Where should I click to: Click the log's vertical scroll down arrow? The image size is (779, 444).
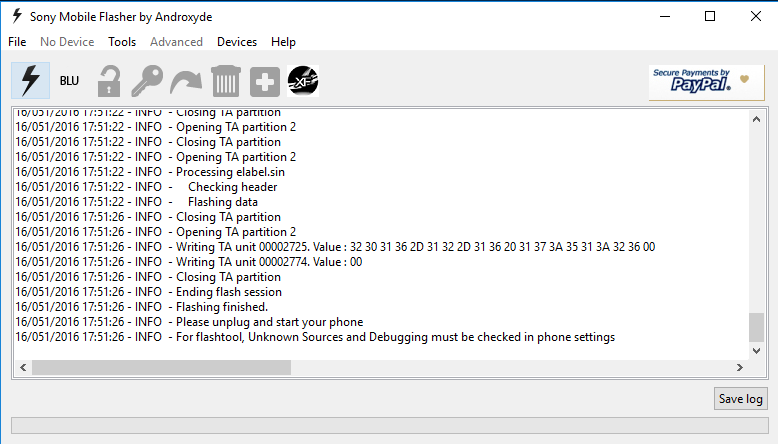(x=756, y=351)
